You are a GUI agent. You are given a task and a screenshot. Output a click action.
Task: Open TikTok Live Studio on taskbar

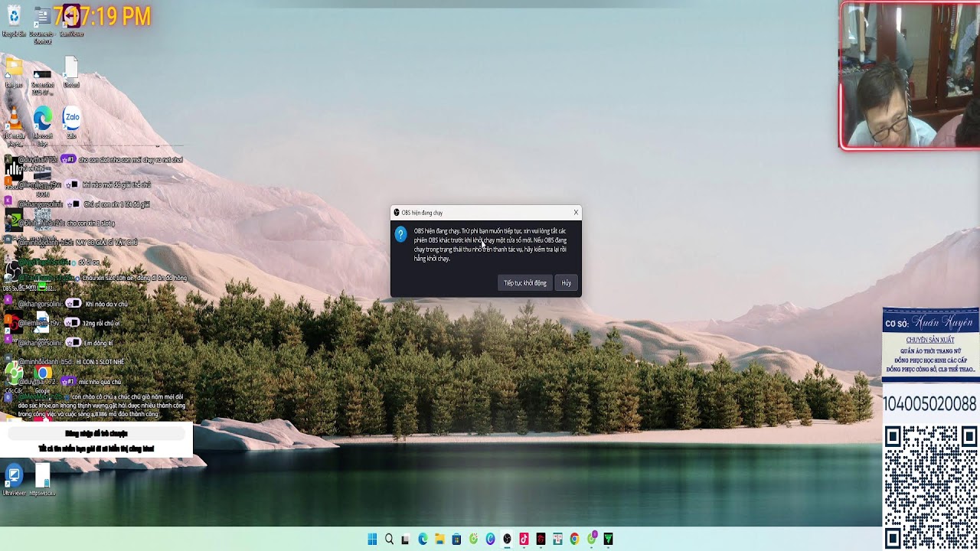(524, 539)
